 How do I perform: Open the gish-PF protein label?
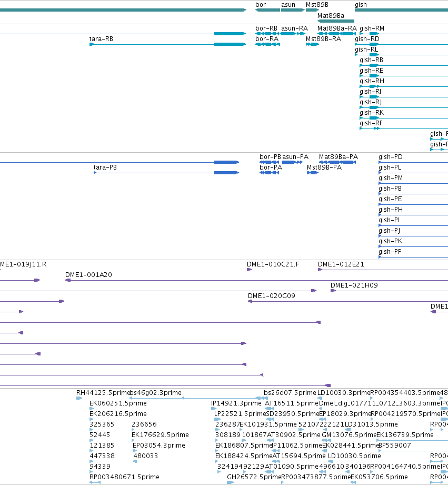point(390,252)
